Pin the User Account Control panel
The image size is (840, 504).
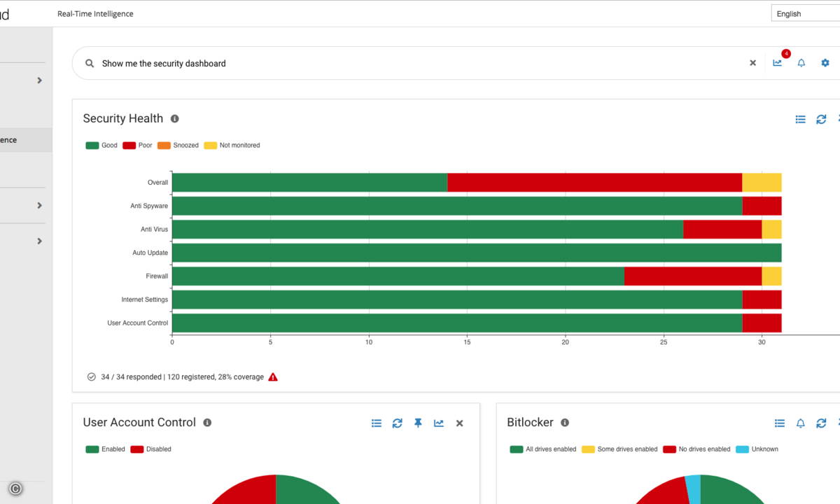(418, 423)
